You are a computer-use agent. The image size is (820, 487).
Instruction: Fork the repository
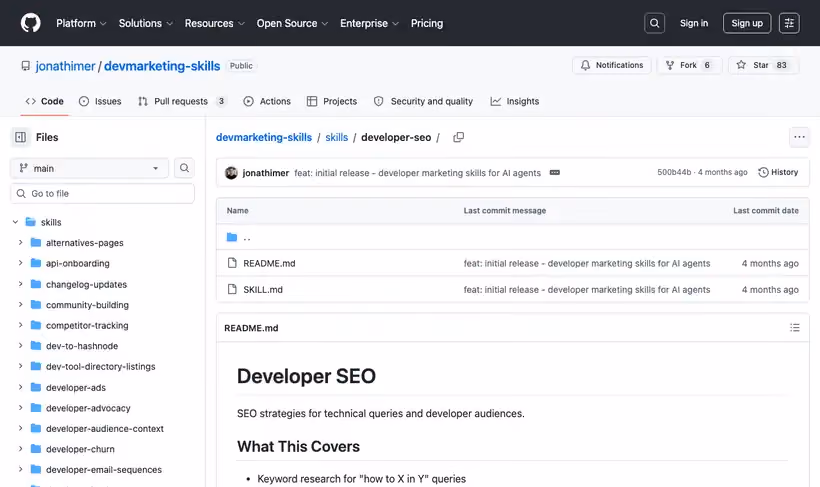point(689,65)
